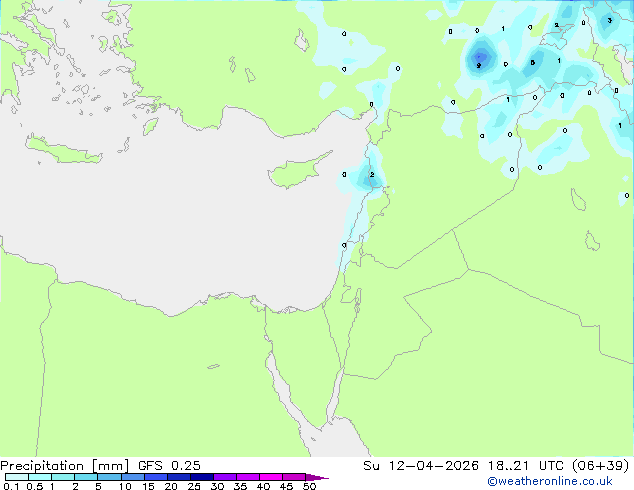The image size is (634, 490).
Task: Click the 0.1–0.5 mm palest legend swatch
Action: (17, 477)
